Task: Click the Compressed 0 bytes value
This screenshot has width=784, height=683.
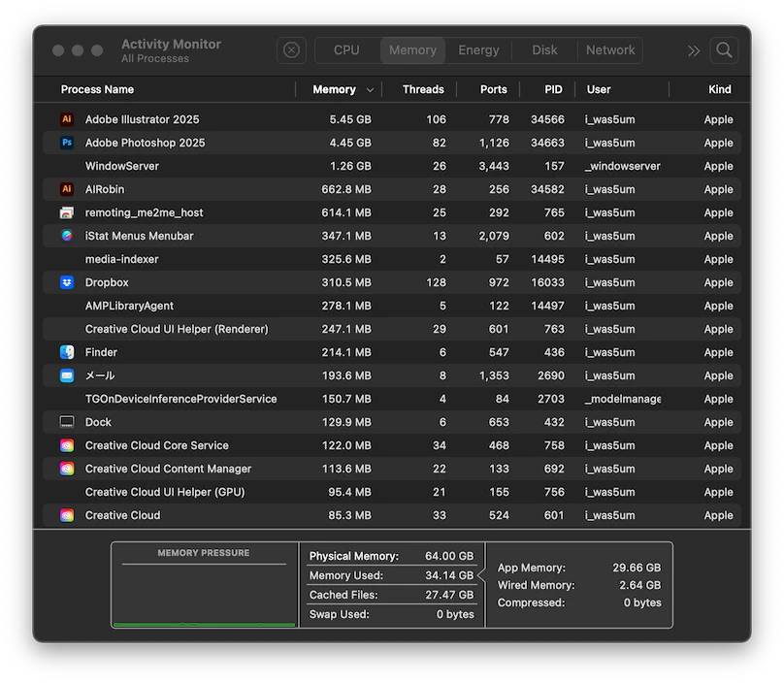Action: click(x=642, y=602)
